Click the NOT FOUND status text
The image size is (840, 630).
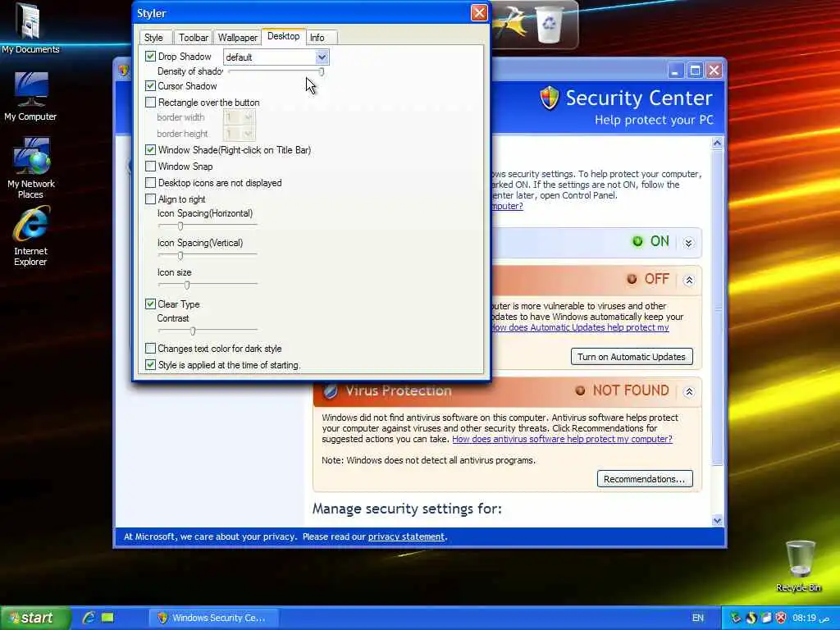click(x=631, y=390)
